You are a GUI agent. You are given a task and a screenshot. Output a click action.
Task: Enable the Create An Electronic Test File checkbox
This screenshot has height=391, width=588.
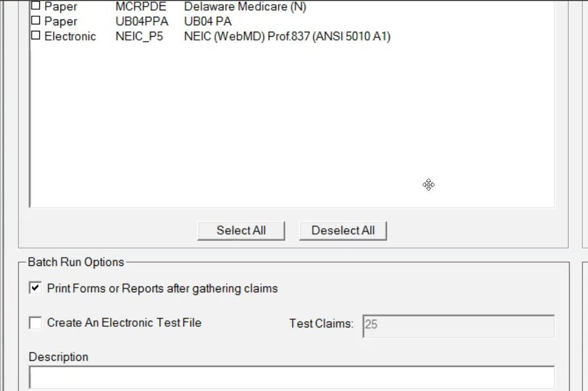[35, 323]
